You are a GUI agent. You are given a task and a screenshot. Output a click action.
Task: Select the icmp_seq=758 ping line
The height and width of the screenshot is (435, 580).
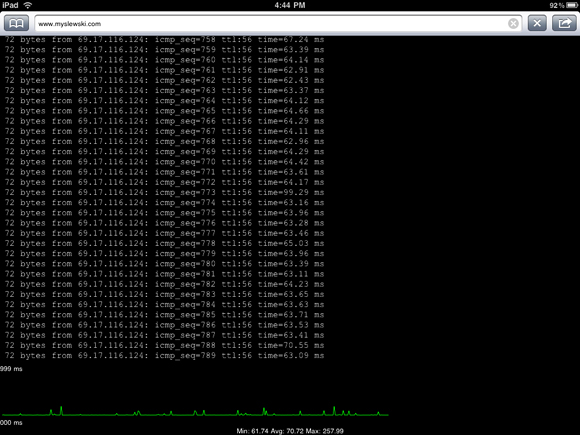coord(165,40)
